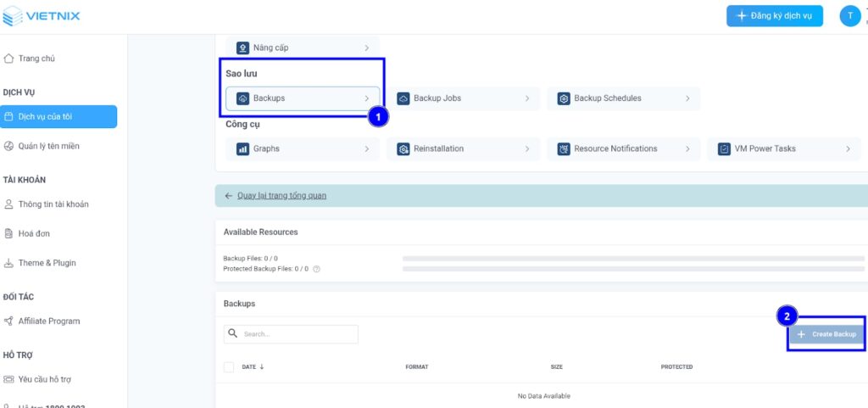Click the VM Power Tasks icon
This screenshot has height=408, width=868.
tap(724, 149)
